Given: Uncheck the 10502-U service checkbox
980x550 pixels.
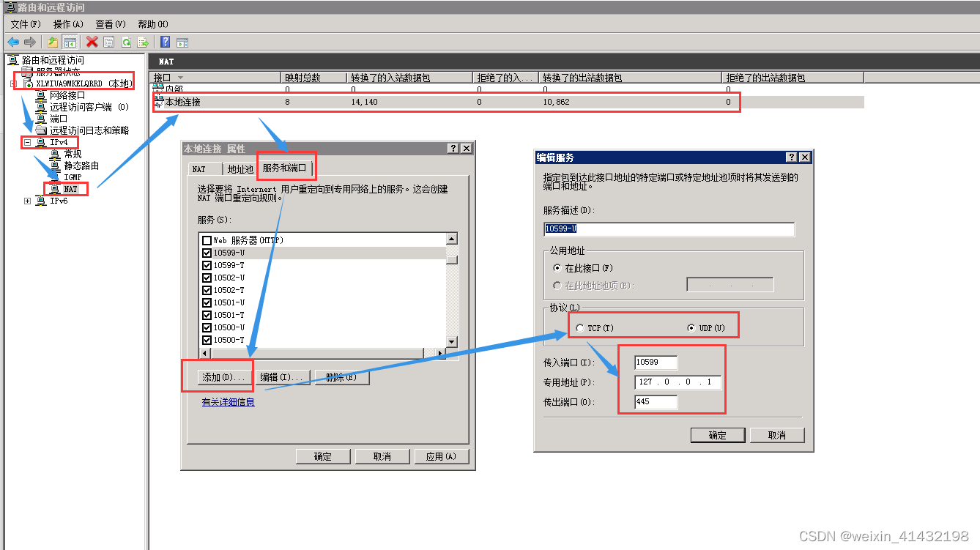Looking at the screenshot, I should pos(207,278).
